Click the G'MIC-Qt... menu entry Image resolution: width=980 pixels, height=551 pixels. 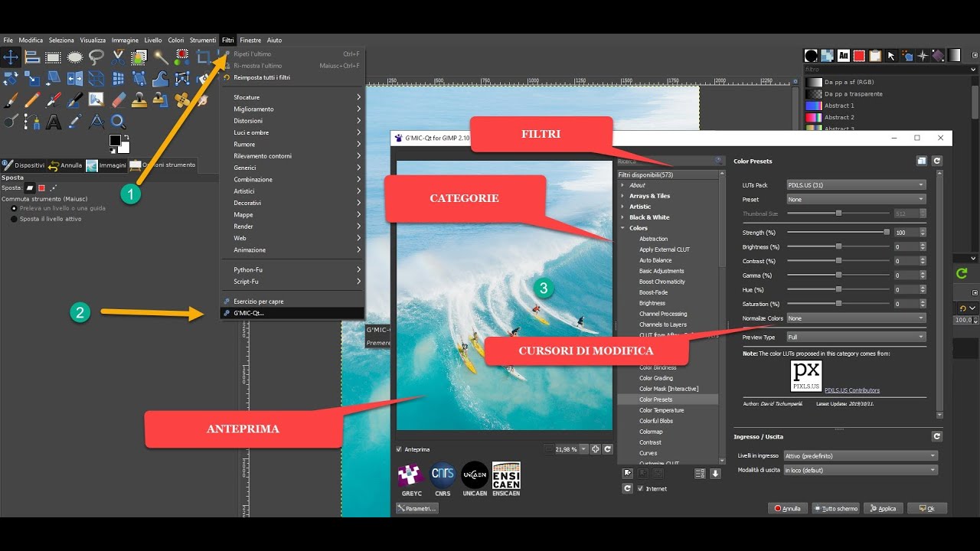tap(292, 313)
